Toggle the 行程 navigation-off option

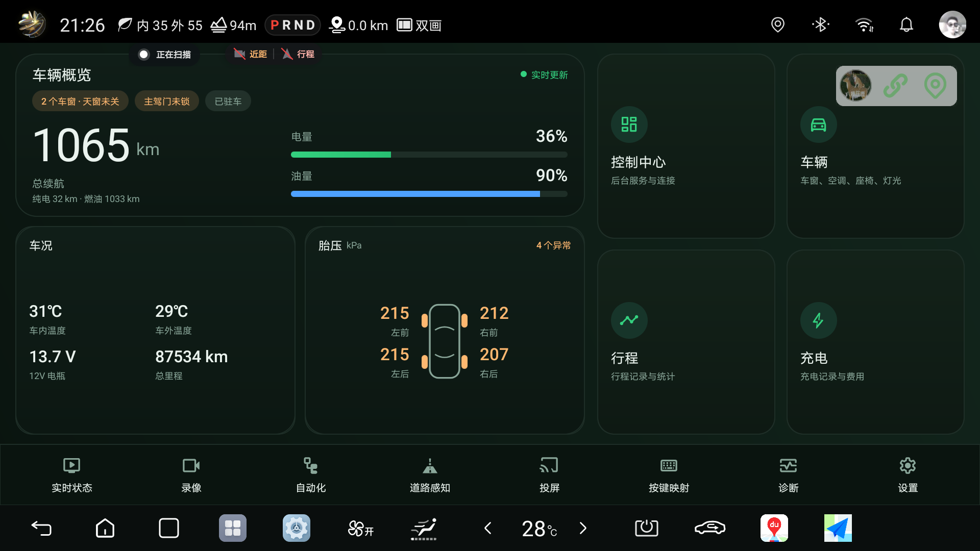298,54
